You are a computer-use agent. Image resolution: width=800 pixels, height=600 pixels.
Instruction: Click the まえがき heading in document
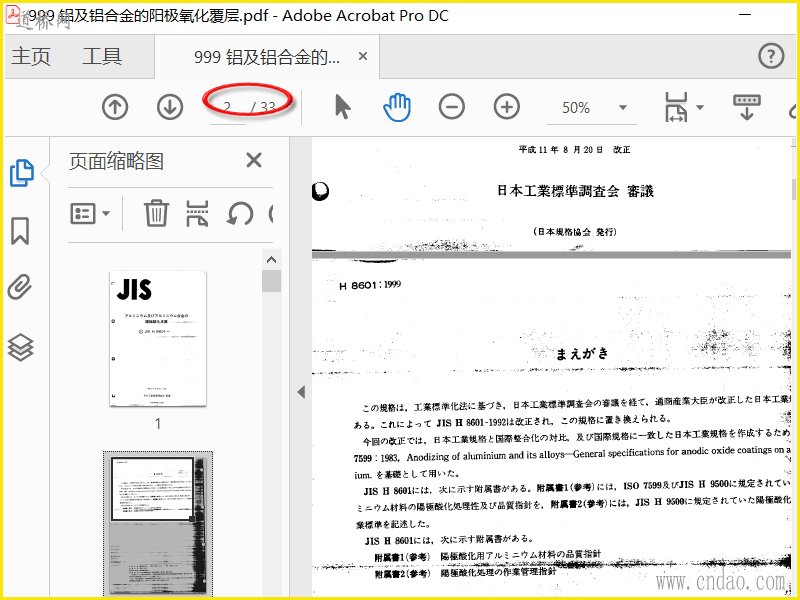tap(582, 354)
